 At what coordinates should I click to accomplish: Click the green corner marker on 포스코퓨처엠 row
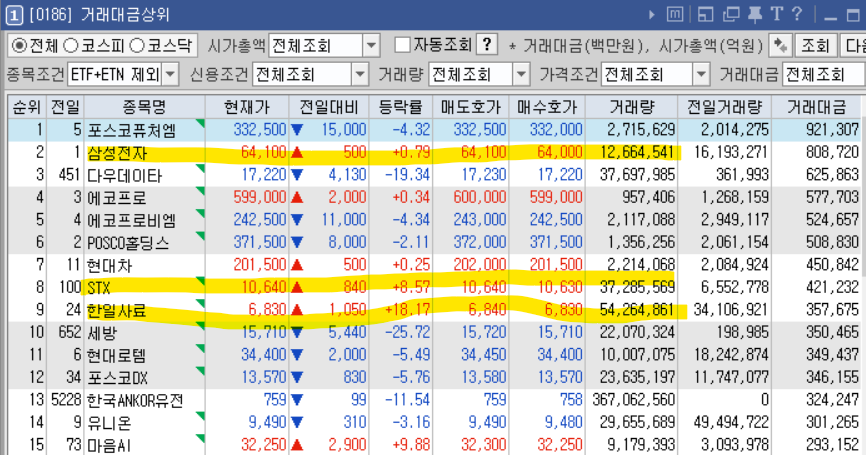tap(200, 123)
